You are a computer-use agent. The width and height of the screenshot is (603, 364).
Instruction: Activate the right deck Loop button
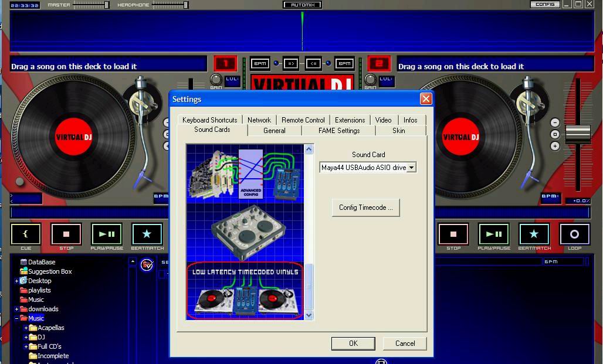(x=574, y=234)
